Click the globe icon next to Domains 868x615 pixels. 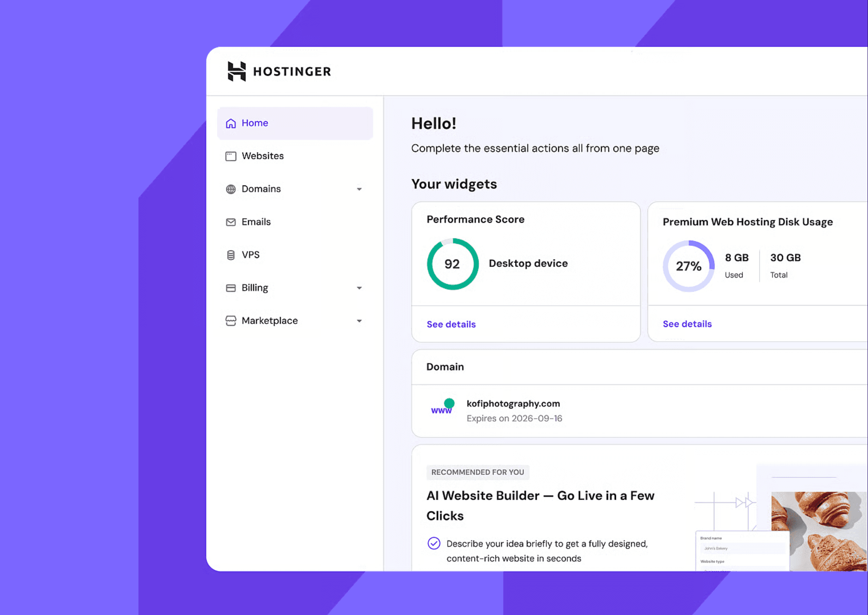point(231,189)
